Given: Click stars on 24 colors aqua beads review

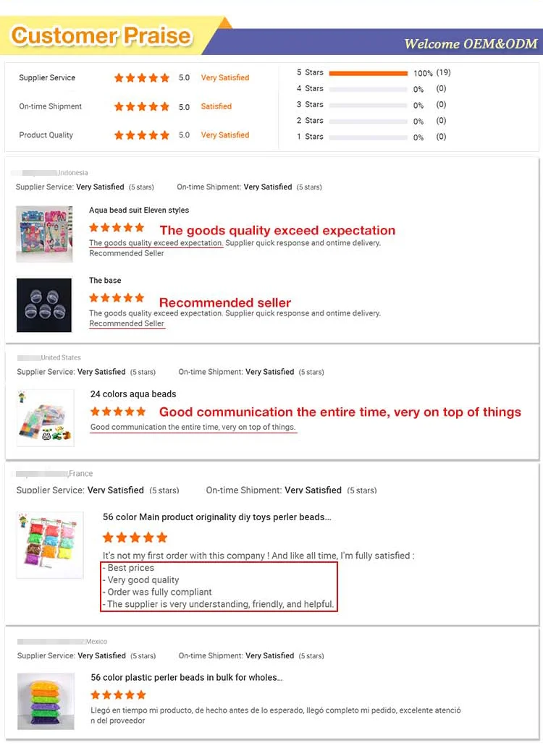Looking at the screenshot, I should (x=118, y=412).
